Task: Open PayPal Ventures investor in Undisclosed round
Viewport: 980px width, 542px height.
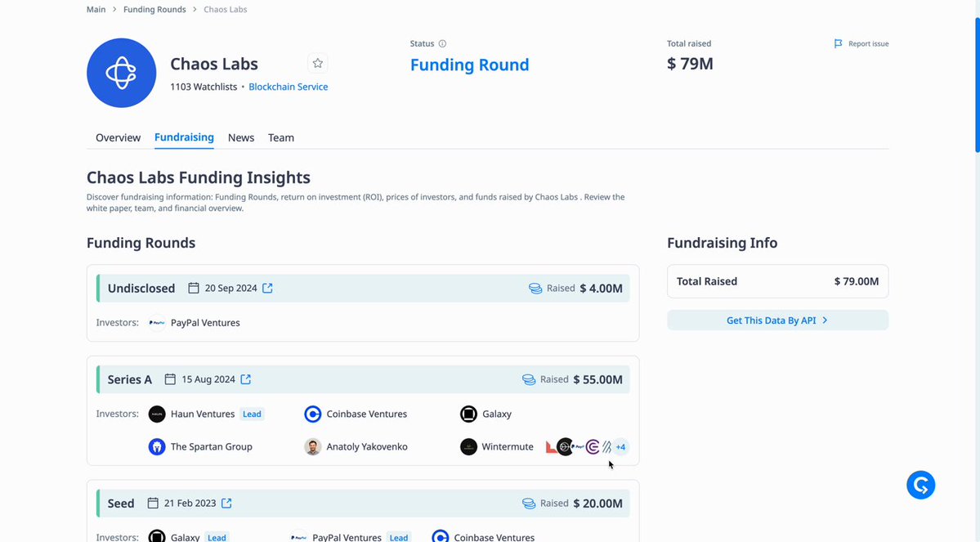Action: click(205, 323)
